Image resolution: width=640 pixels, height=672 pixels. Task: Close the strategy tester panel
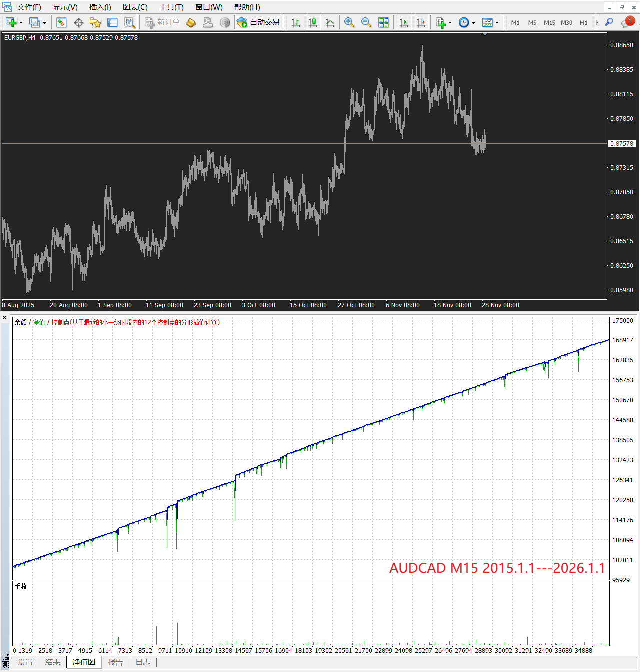pos(5,318)
